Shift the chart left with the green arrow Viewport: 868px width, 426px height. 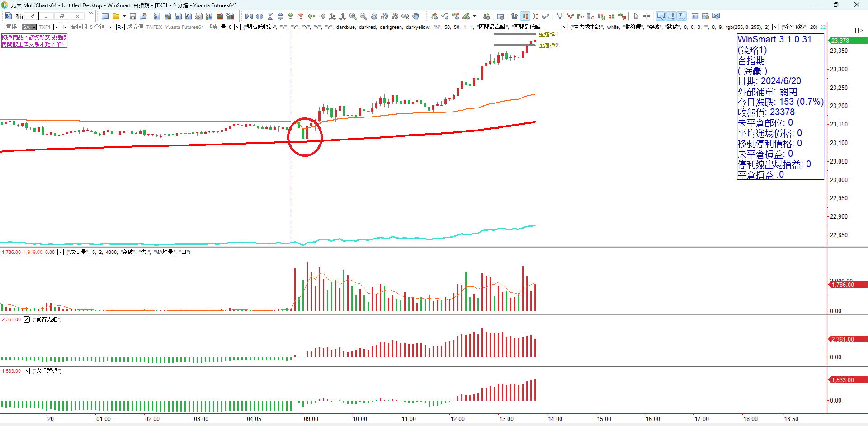click(x=311, y=16)
